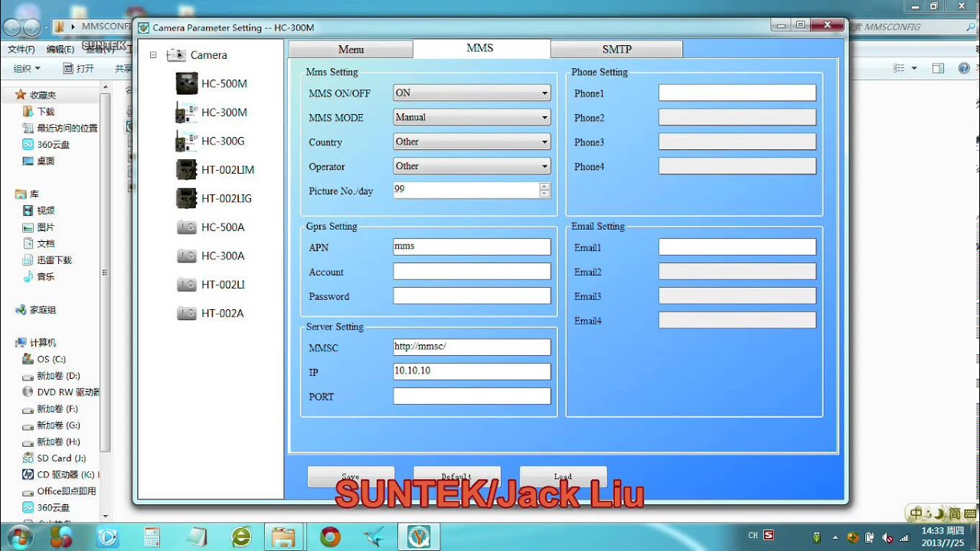Open the media player taskbar icon
This screenshot has height=551, width=980.
click(107, 537)
